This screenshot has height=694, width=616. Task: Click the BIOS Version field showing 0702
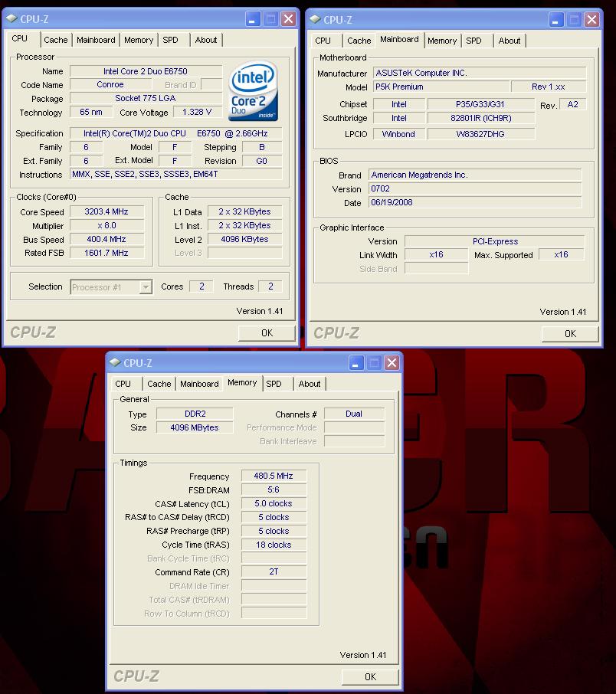coord(475,189)
